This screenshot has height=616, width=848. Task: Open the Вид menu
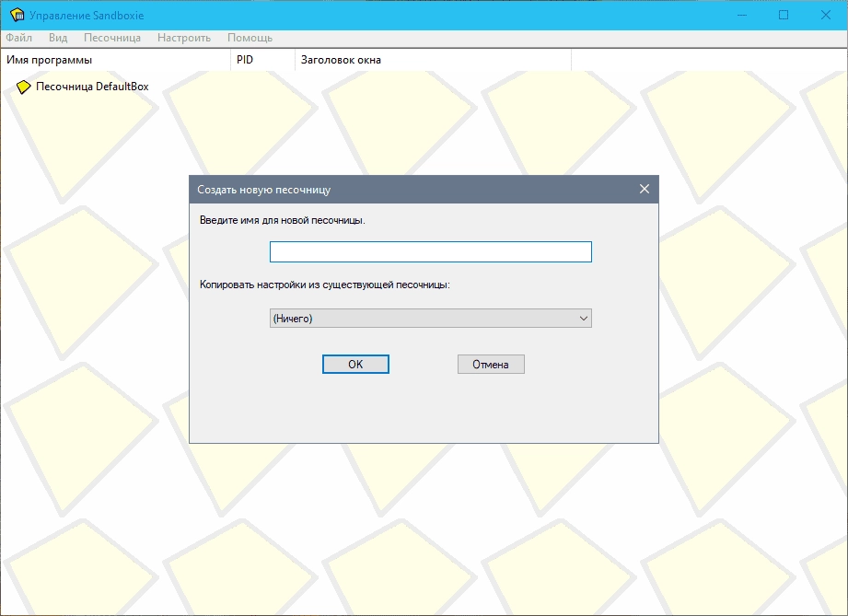tap(58, 38)
